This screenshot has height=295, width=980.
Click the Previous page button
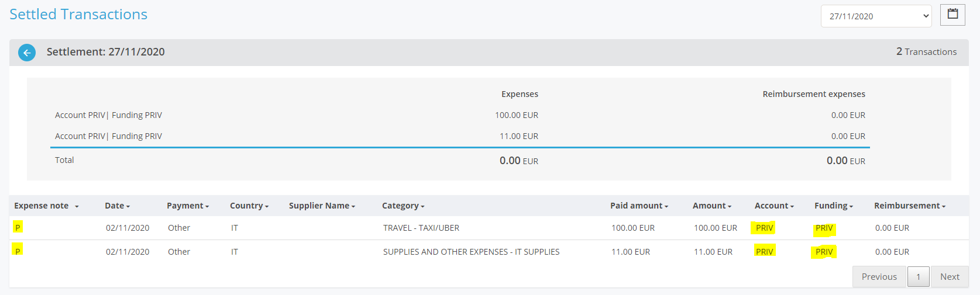[x=879, y=277]
